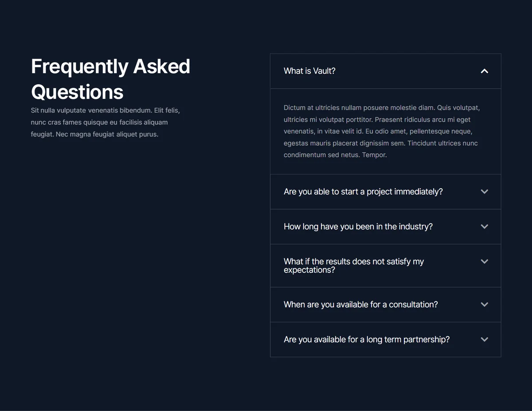Click the answer text beginning "Dictum at ultricies nullam"

click(x=382, y=131)
